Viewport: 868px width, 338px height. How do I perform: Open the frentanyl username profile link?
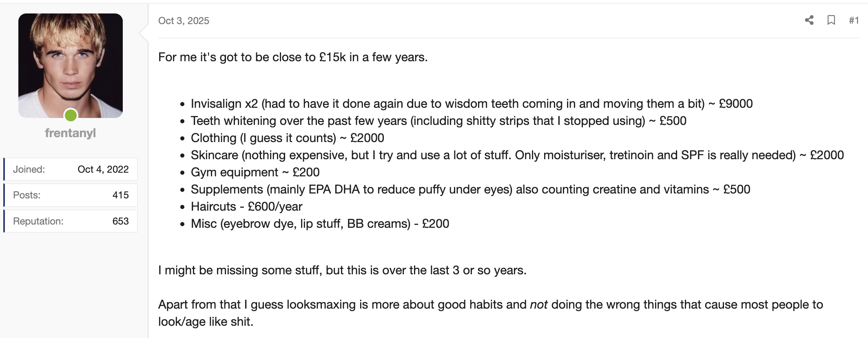coord(70,133)
